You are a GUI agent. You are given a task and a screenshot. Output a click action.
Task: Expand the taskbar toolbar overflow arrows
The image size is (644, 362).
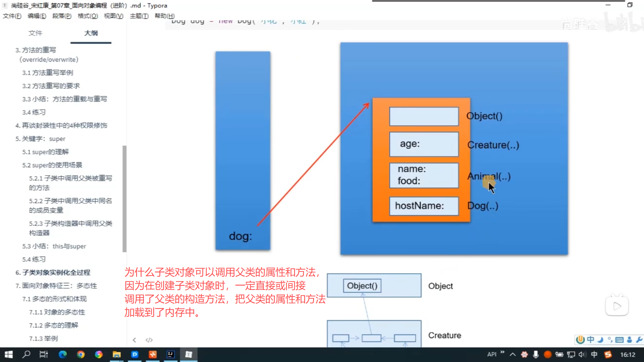(502, 352)
